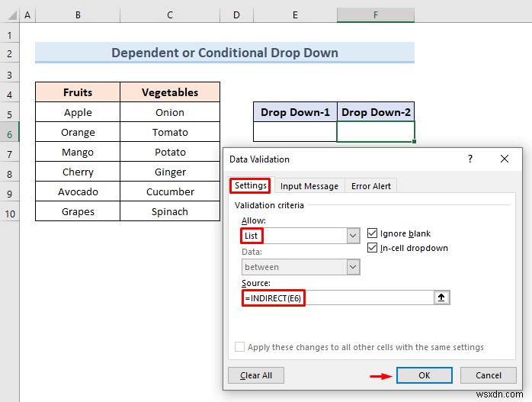Click into the Source formula field
The width and height of the screenshot is (532, 402).
tap(338, 297)
